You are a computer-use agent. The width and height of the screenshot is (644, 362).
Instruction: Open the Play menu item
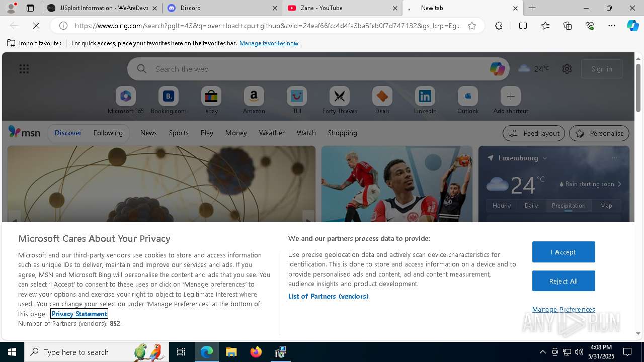click(x=207, y=133)
